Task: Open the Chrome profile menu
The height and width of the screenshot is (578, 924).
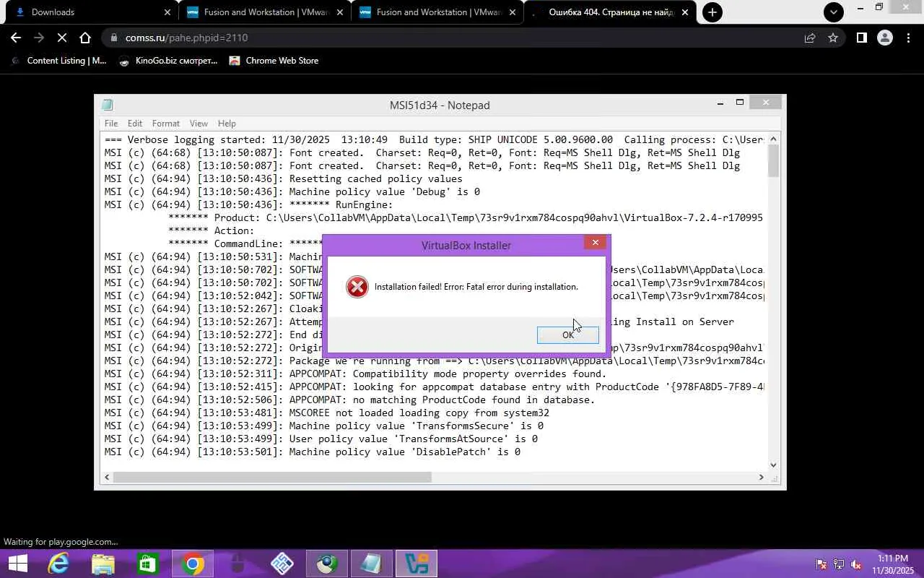Action: tap(885, 38)
